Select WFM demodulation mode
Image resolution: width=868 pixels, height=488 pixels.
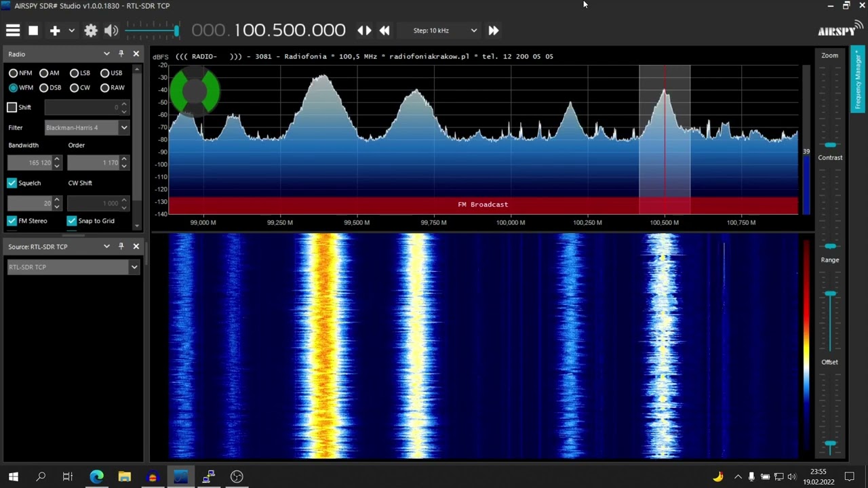coord(20,88)
